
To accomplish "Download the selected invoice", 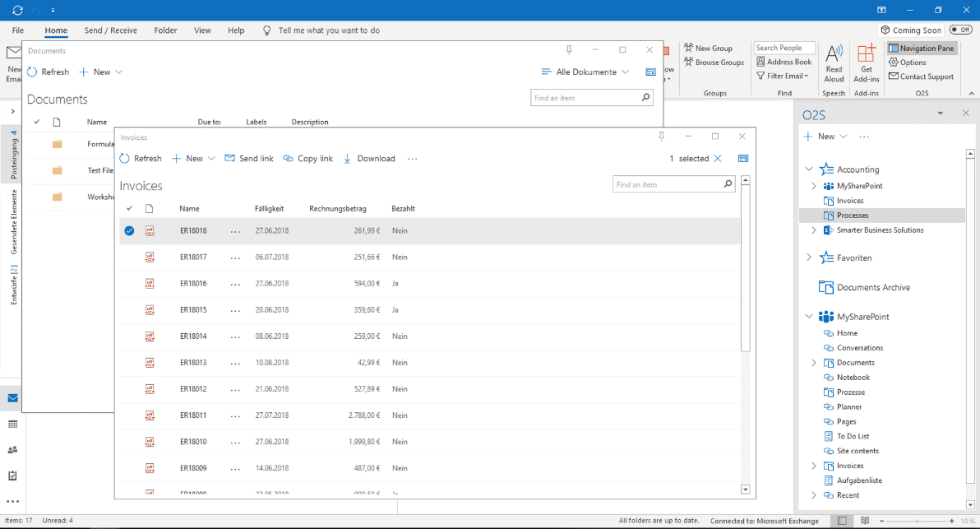I will tap(369, 159).
